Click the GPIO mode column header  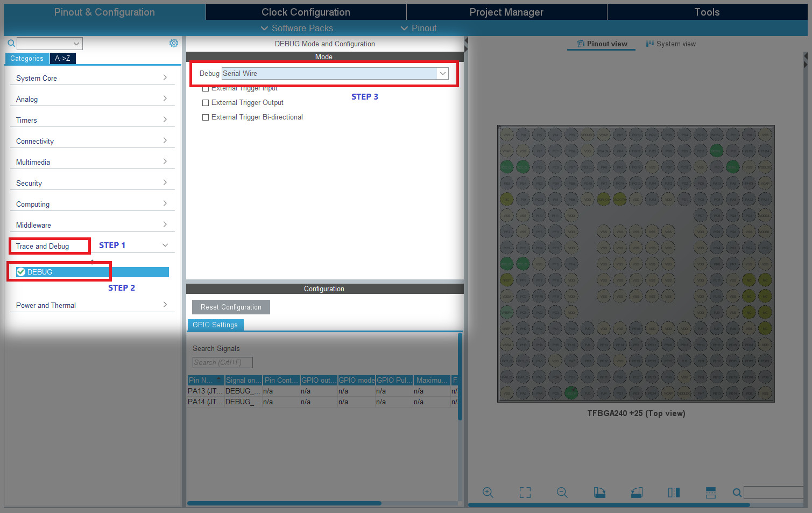click(356, 380)
